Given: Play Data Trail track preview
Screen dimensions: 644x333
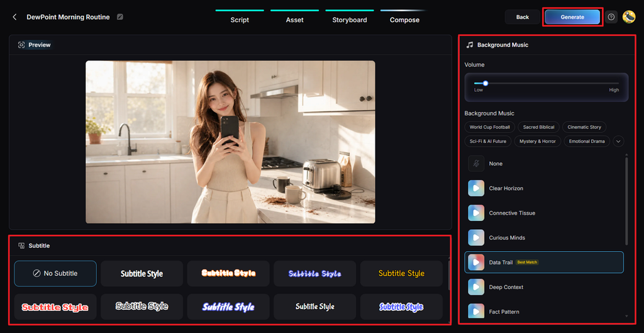Looking at the screenshot, I should coord(476,262).
